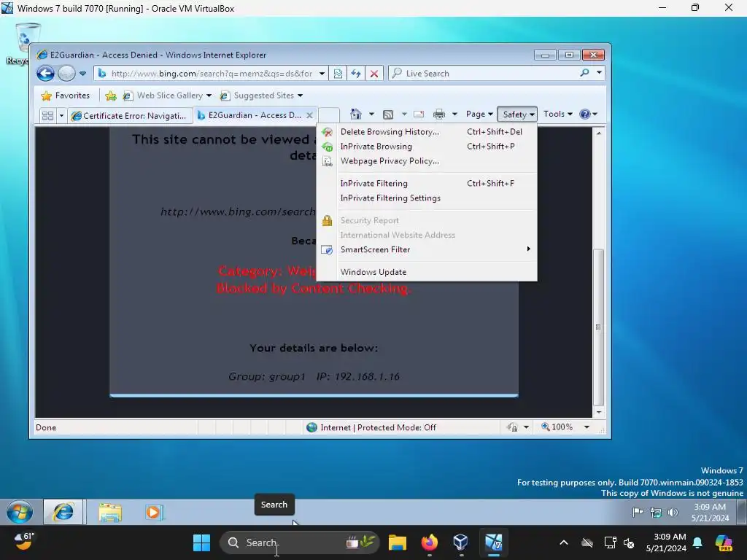Expand the tab list dropdown arrow

pyautogui.click(x=61, y=115)
